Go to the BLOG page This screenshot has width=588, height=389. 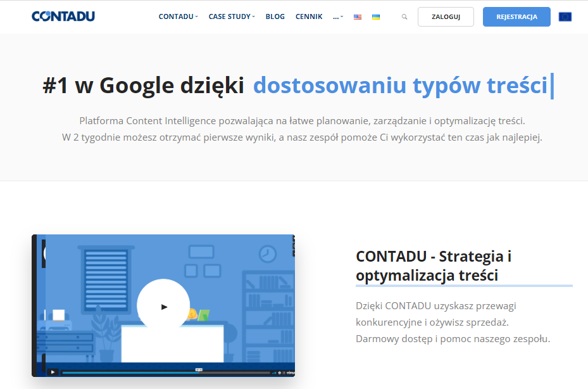click(275, 16)
